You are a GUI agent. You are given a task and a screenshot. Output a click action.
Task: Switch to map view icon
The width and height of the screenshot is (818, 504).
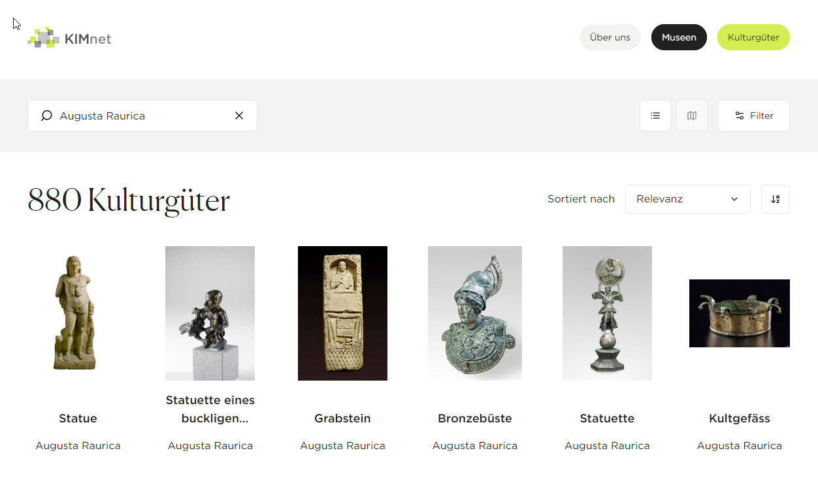pyautogui.click(x=692, y=116)
